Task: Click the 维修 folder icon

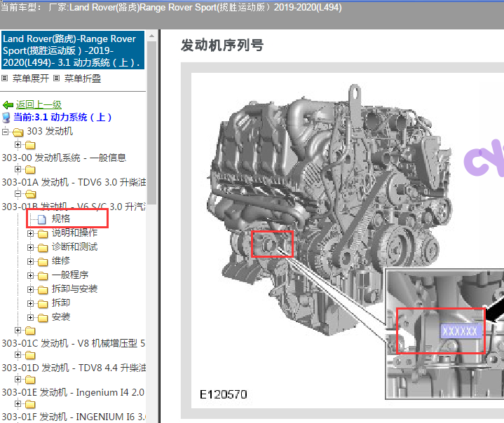Action: [x=43, y=262]
